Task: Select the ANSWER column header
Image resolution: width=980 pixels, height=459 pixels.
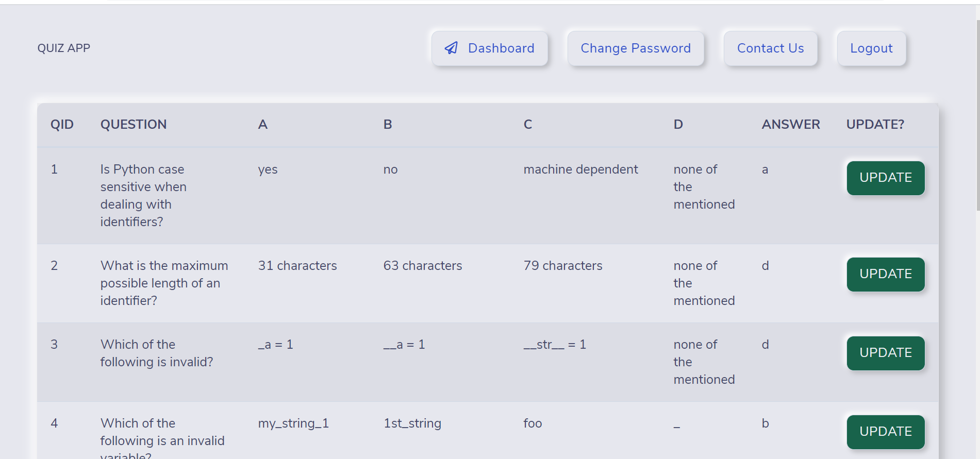Action: tap(790, 125)
